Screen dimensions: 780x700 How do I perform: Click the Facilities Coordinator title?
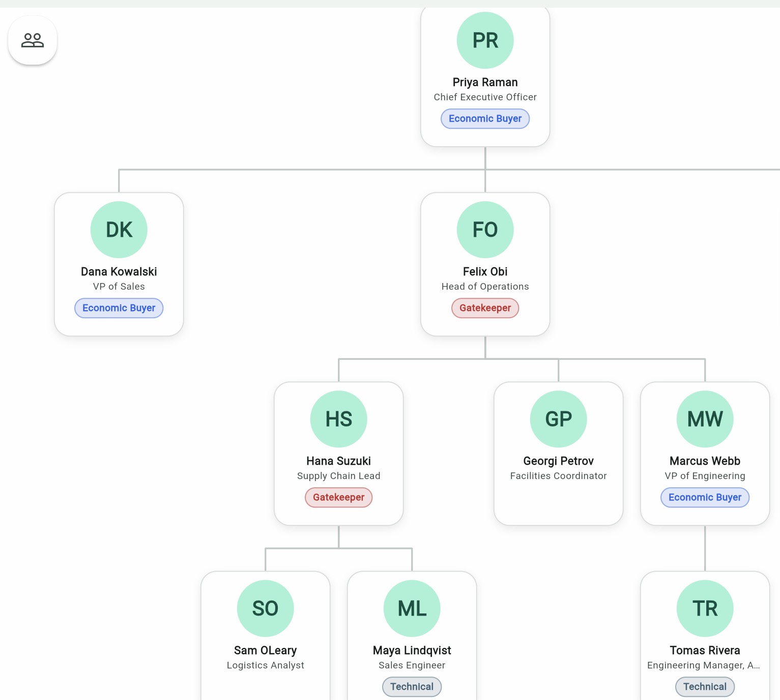click(559, 476)
